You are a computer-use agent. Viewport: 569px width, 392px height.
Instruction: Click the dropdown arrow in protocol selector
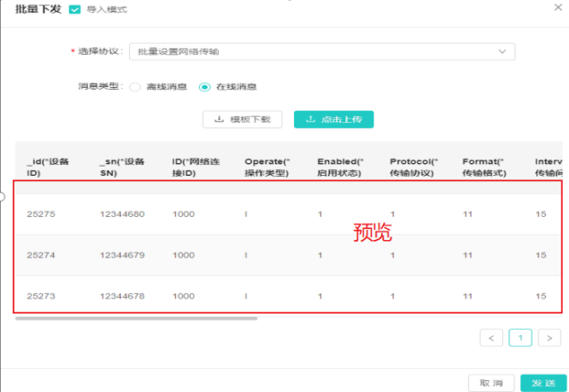502,51
